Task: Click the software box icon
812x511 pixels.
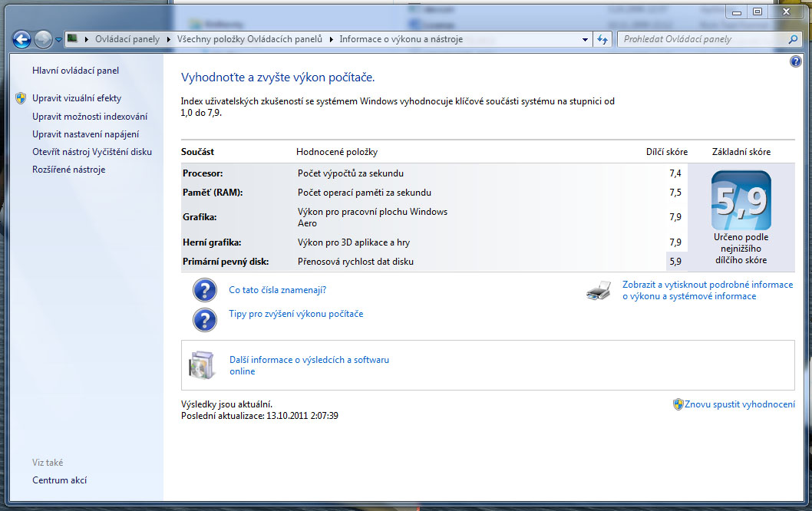Action: point(201,365)
